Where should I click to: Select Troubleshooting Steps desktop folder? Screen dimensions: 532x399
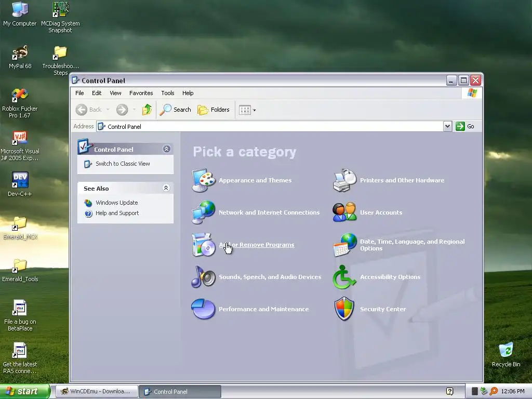(x=60, y=60)
